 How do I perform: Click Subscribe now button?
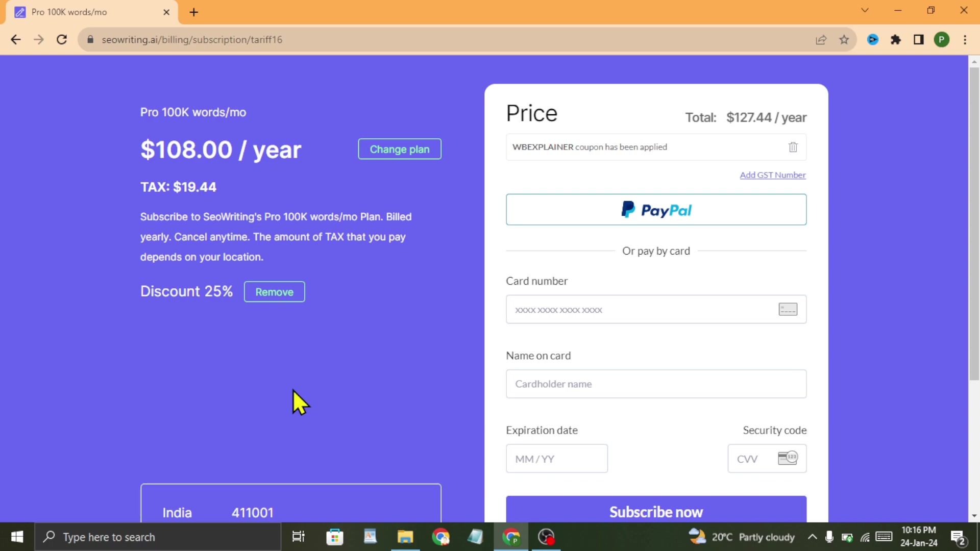[x=656, y=509]
